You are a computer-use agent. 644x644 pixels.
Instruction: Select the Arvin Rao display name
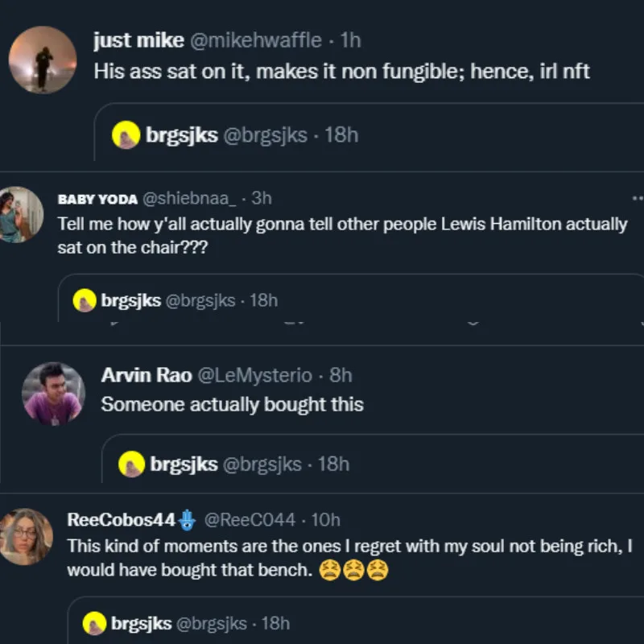pyautogui.click(x=145, y=375)
